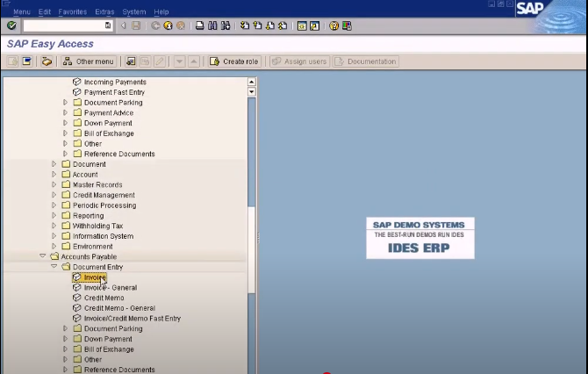Click the First Page icon

(x=245, y=25)
